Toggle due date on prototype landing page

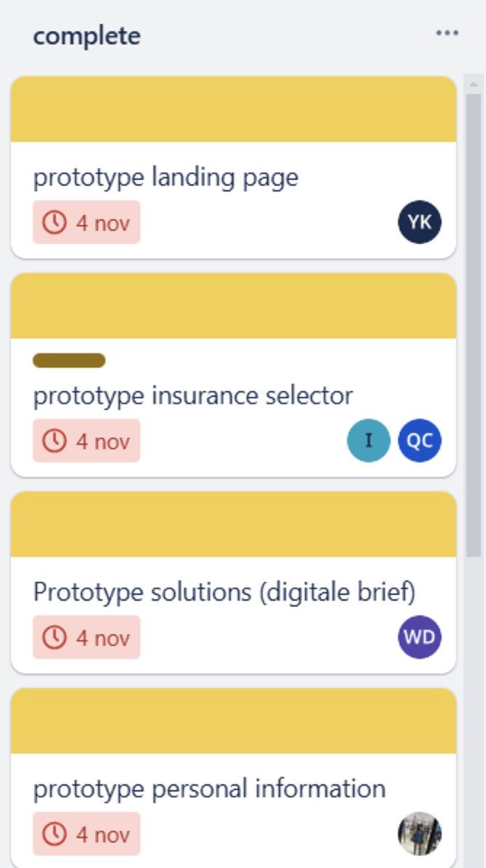click(x=87, y=222)
